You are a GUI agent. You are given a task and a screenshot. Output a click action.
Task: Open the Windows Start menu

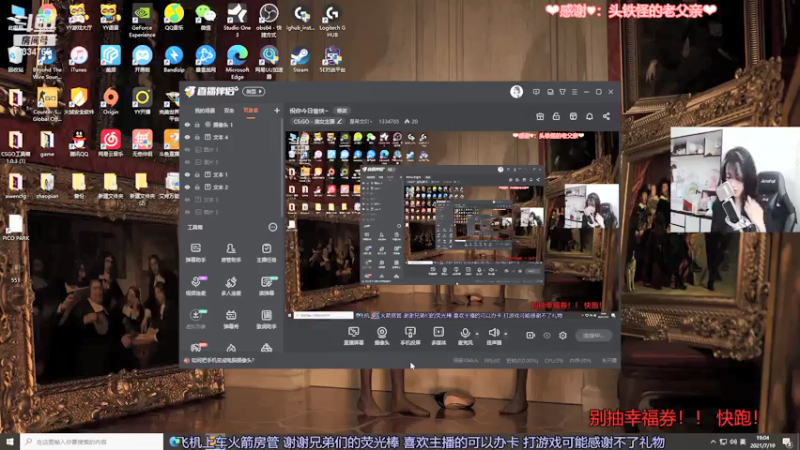coord(10,441)
